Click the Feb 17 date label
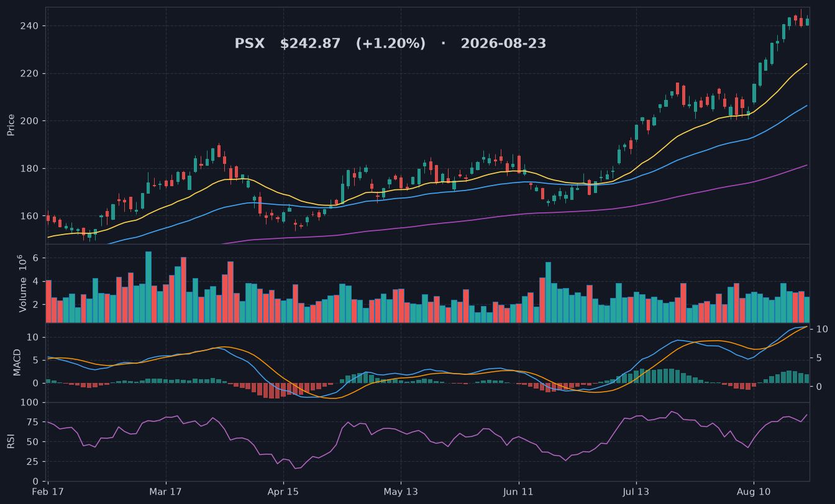This screenshot has height=504, width=835. click(48, 492)
